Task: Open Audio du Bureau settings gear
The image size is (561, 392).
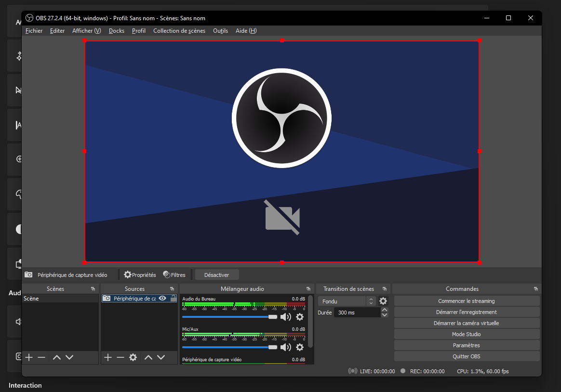Action: [300, 317]
